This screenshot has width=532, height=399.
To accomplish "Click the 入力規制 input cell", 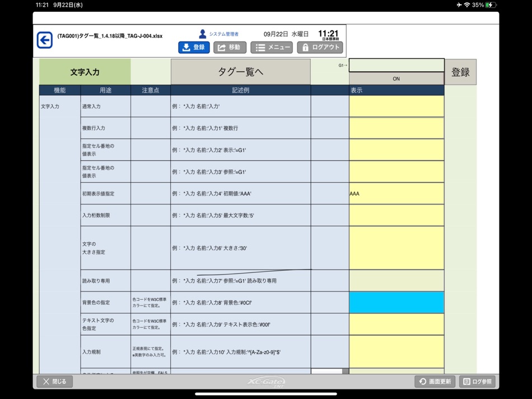I will 396,352.
